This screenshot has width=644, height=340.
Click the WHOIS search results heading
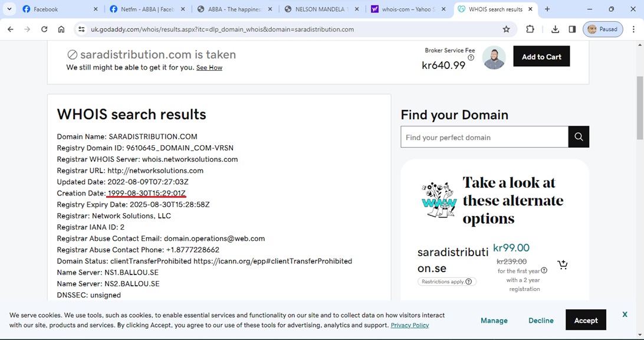pos(132,115)
